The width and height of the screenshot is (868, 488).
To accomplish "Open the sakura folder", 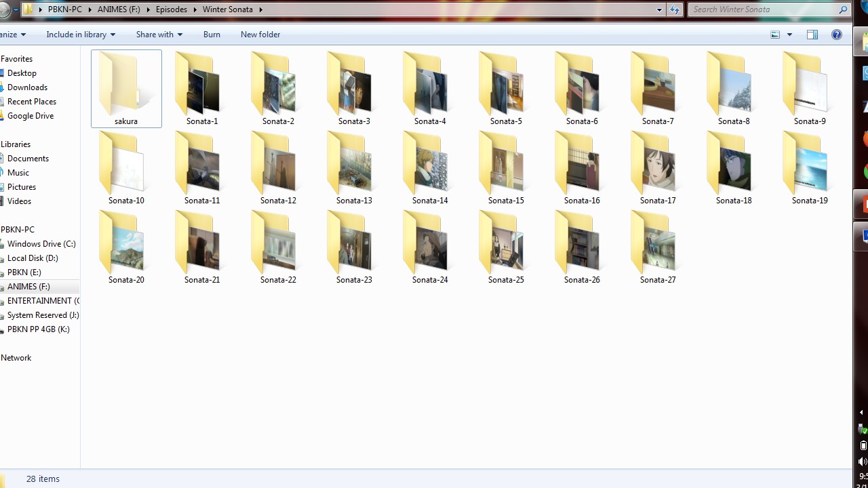I will (126, 87).
